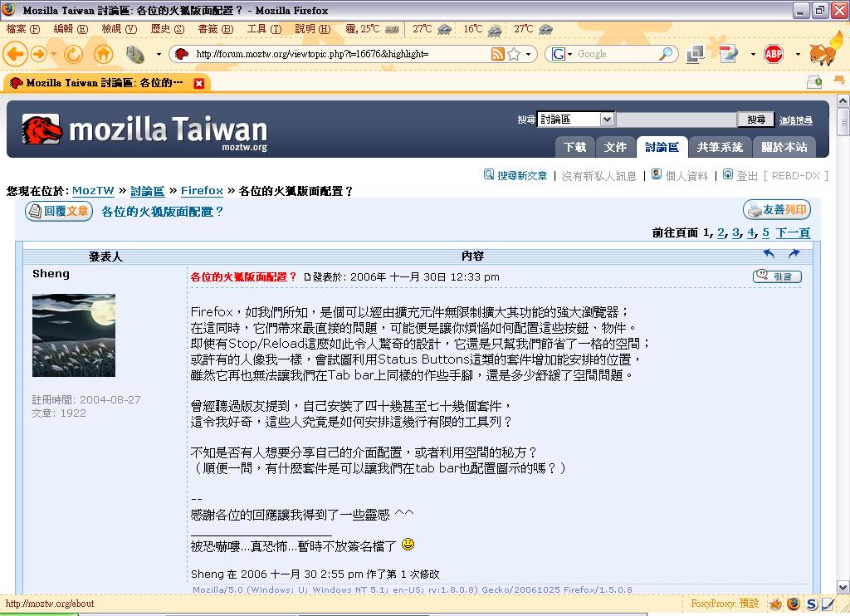The height and width of the screenshot is (616, 850).
Task: Open dropdown next to notepad icon
Action: (x=753, y=54)
